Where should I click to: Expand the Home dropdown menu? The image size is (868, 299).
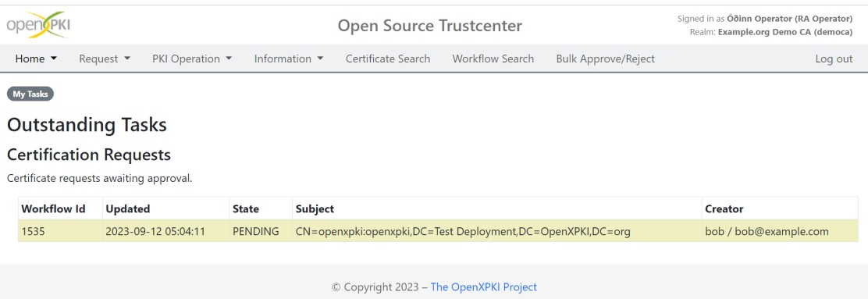point(36,59)
